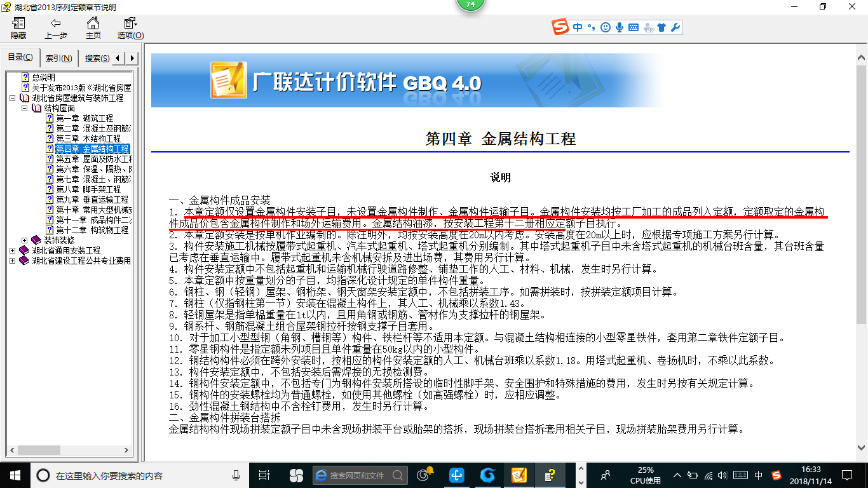Open the 总说明 topic

(43, 78)
